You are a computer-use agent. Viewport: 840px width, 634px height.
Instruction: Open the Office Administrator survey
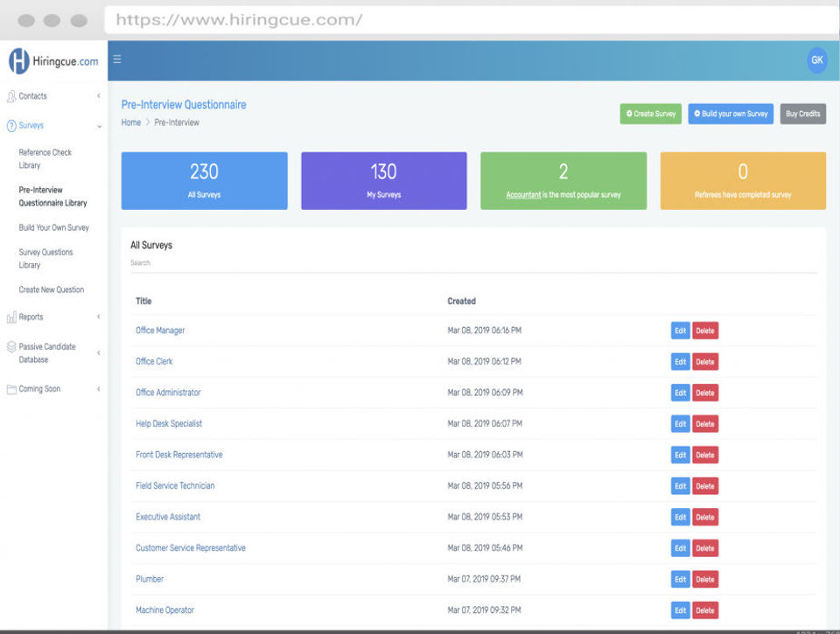pos(168,393)
